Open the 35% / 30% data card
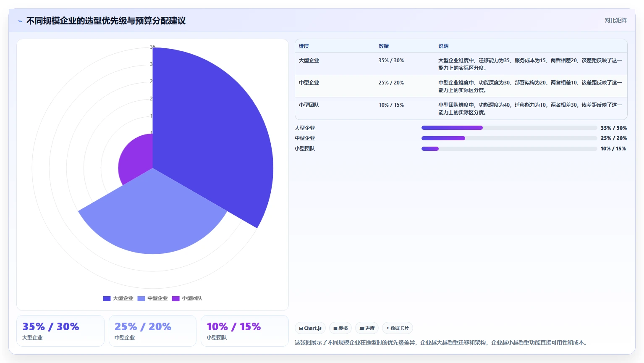Image resolution: width=644 pixels, height=363 pixels. tap(60, 331)
